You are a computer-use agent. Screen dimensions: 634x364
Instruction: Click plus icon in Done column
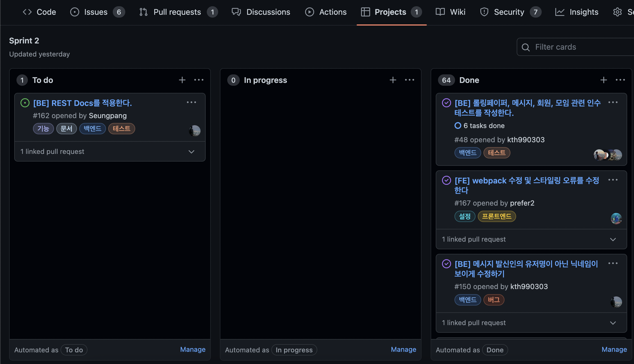(x=604, y=80)
